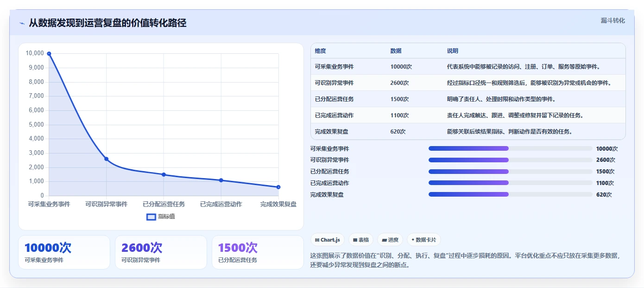Click the 维度 column header
Image resolution: width=644 pixels, height=288 pixels.
(x=320, y=51)
